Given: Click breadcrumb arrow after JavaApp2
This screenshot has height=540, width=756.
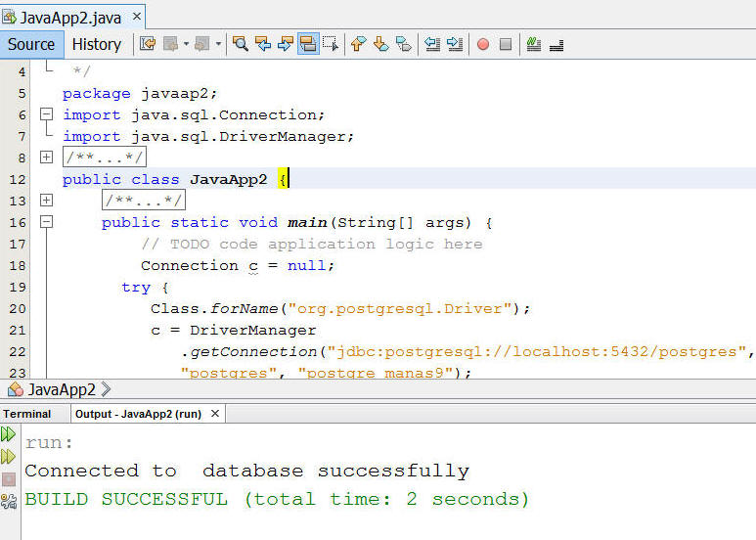Looking at the screenshot, I should (x=106, y=389).
